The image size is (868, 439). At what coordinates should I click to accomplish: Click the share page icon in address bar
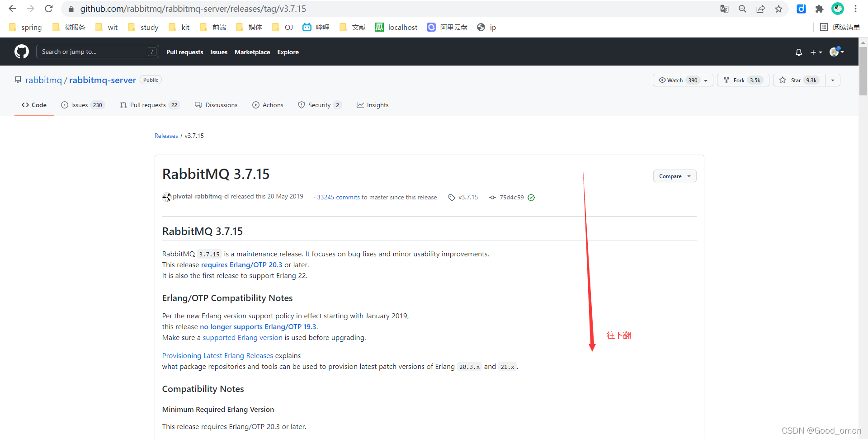761,9
